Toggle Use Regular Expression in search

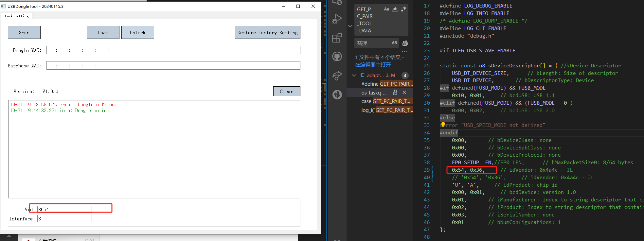click(x=403, y=9)
